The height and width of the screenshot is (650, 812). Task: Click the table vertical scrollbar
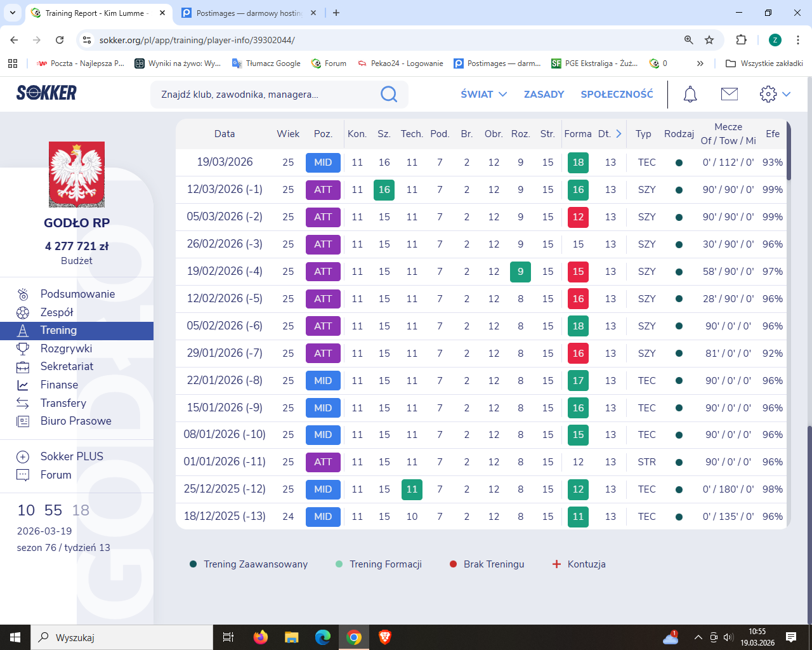pos(789,150)
